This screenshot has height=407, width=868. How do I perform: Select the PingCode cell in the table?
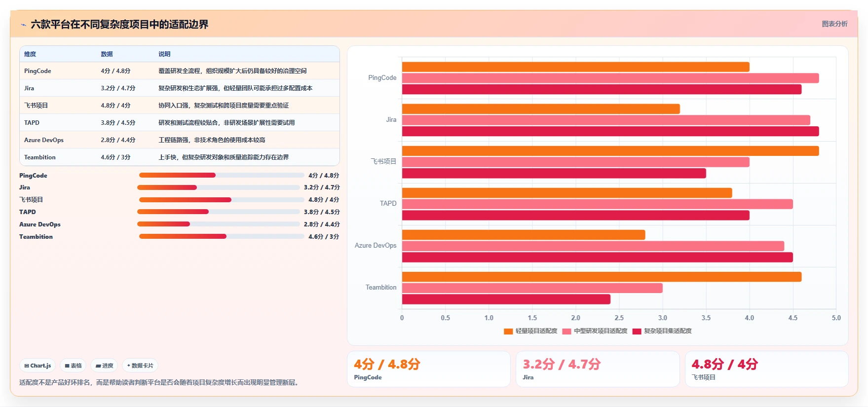(x=38, y=71)
